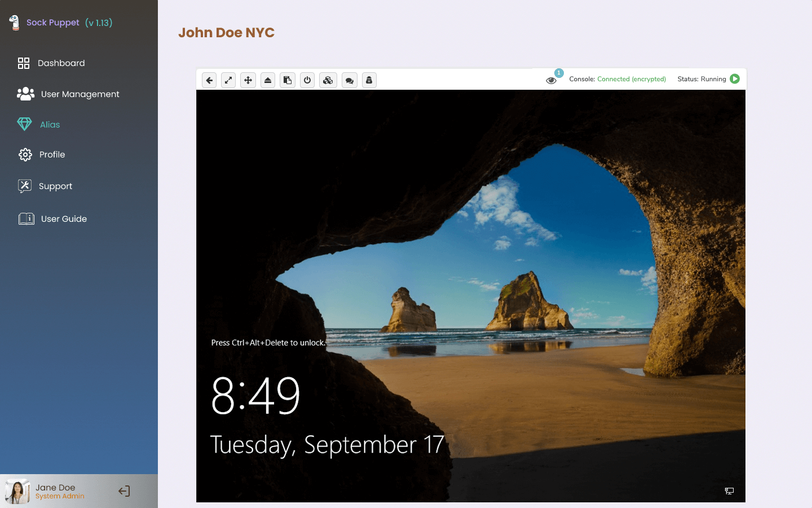Viewport: 812px width, 508px height.
Task: Click the power button toolbar icon
Action: (307, 80)
